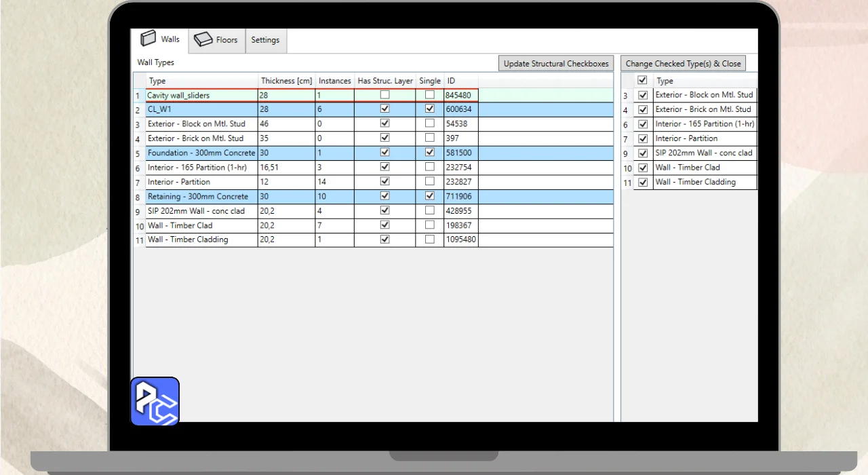Screen dimensions: 868x475
Task: Toggle Has Struc. Layer for Cavity wall_sliders
Action: (385, 95)
